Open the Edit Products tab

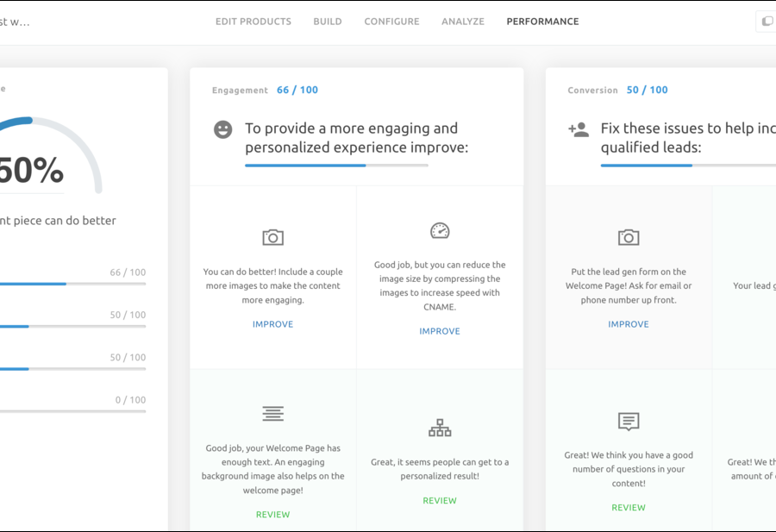(253, 22)
